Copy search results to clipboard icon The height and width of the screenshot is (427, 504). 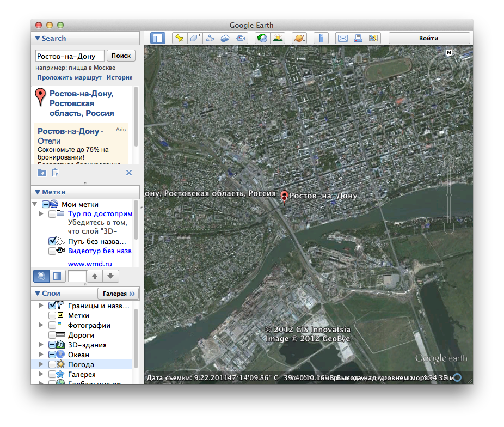pyautogui.click(x=56, y=173)
